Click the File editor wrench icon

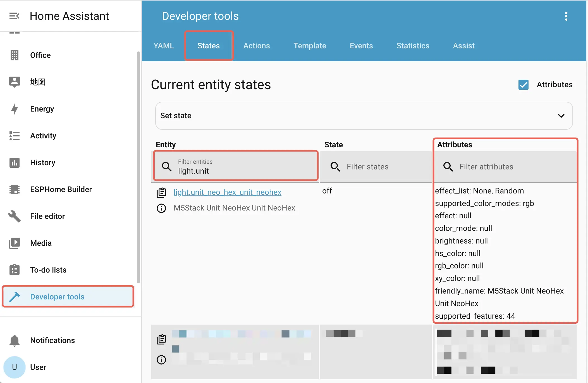(14, 216)
